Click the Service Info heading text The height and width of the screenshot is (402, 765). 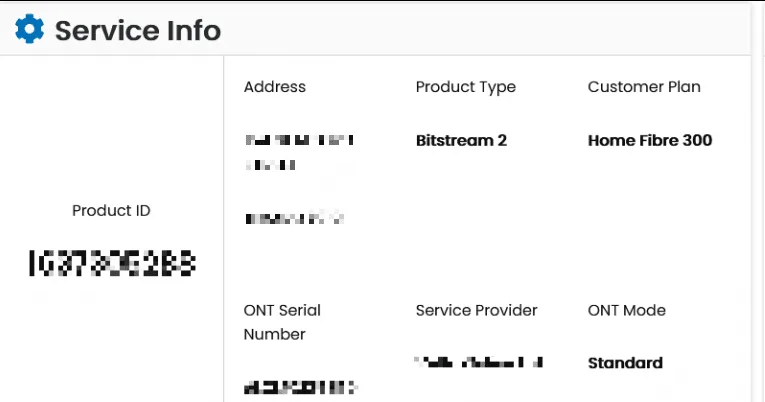click(x=137, y=30)
